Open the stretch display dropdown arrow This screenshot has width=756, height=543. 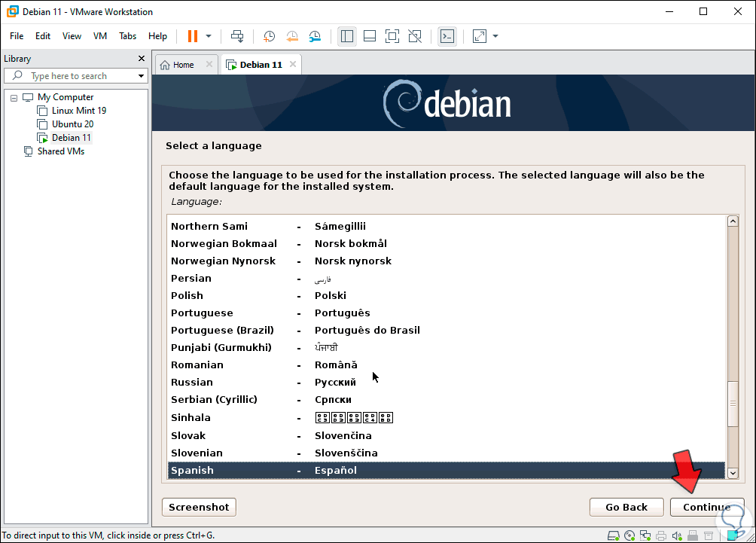tap(495, 36)
